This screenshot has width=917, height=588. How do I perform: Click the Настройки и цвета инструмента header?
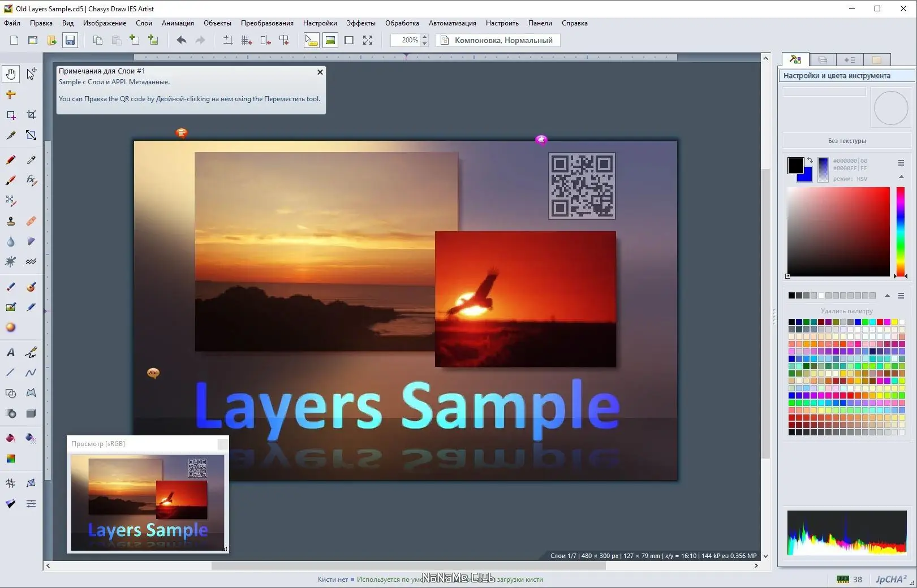pyautogui.click(x=847, y=76)
